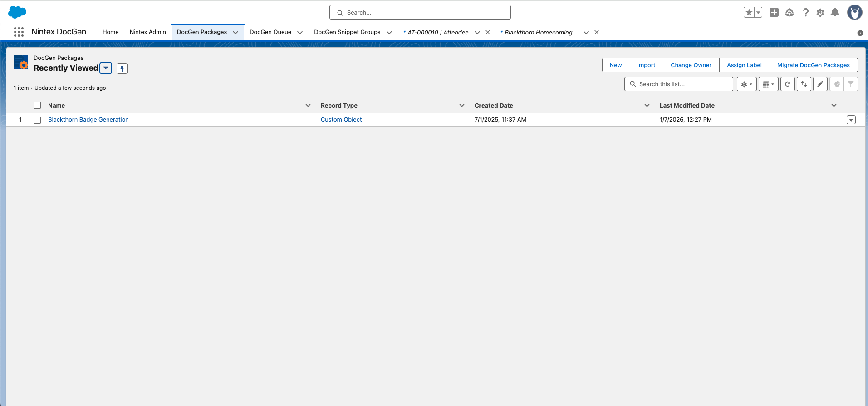Image resolution: width=868 pixels, height=406 pixels.
Task: Click the Import button
Action: pos(646,65)
